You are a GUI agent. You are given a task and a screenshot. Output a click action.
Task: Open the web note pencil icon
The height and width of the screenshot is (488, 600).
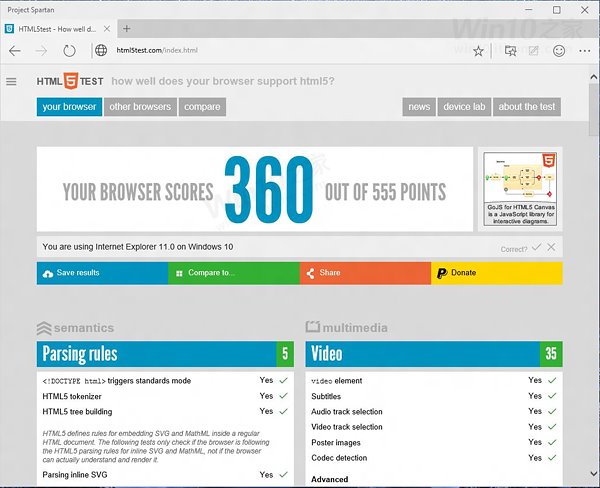tap(533, 51)
